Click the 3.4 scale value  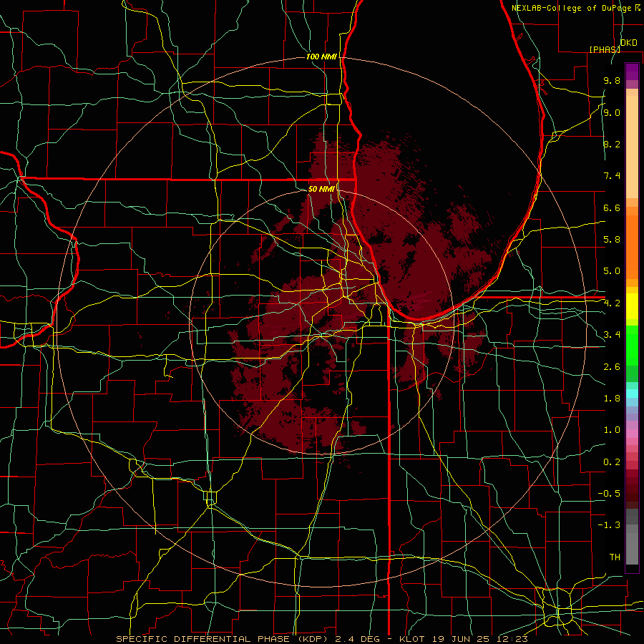pos(612,335)
